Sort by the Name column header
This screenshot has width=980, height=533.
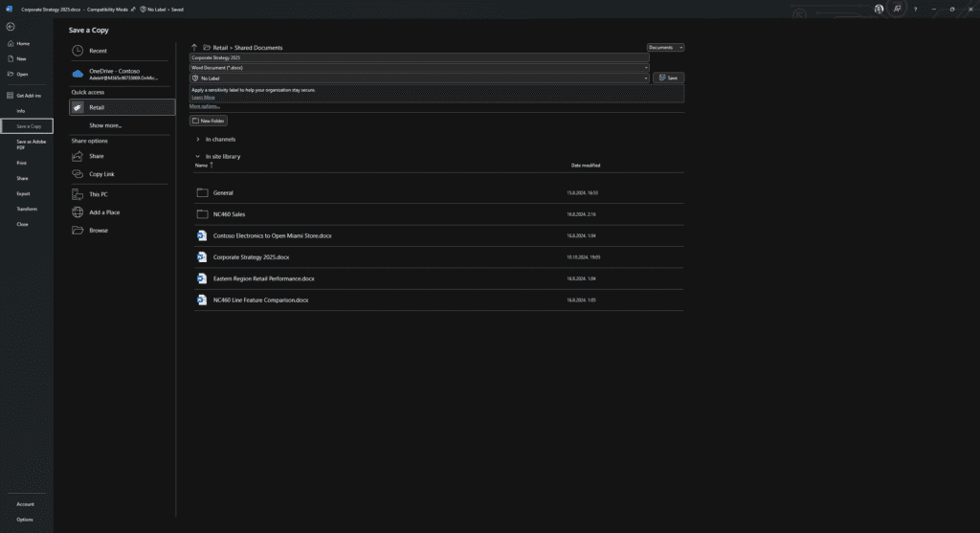(x=201, y=166)
